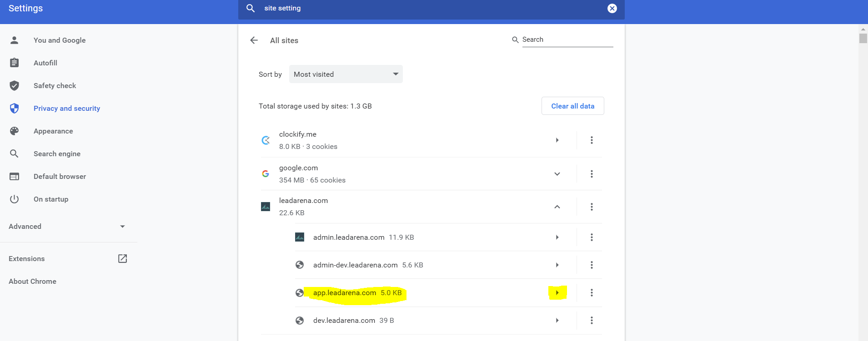The height and width of the screenshot is (341, 868).
Task: Open the three-dot menu for app.leadarena.com
Action: pos(592,293)
